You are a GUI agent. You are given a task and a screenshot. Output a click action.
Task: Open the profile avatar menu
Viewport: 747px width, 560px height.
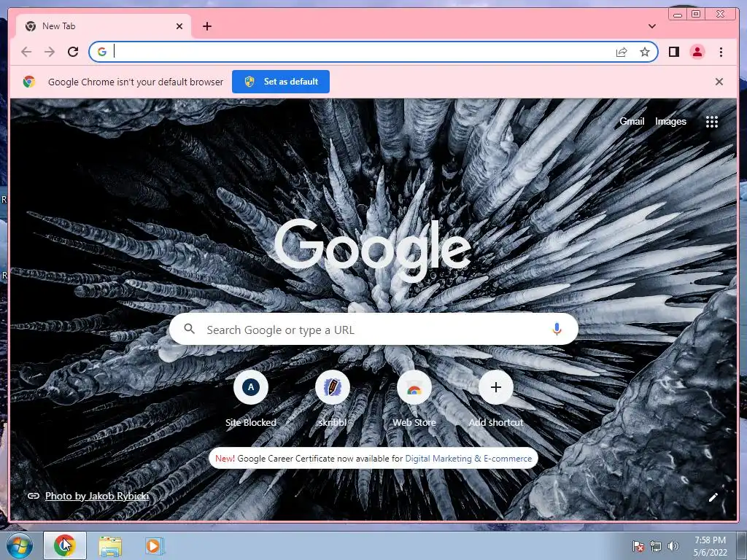(x=697, y=52)
